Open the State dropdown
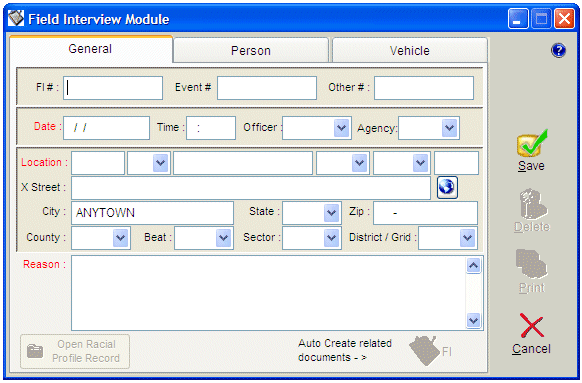 331,213
